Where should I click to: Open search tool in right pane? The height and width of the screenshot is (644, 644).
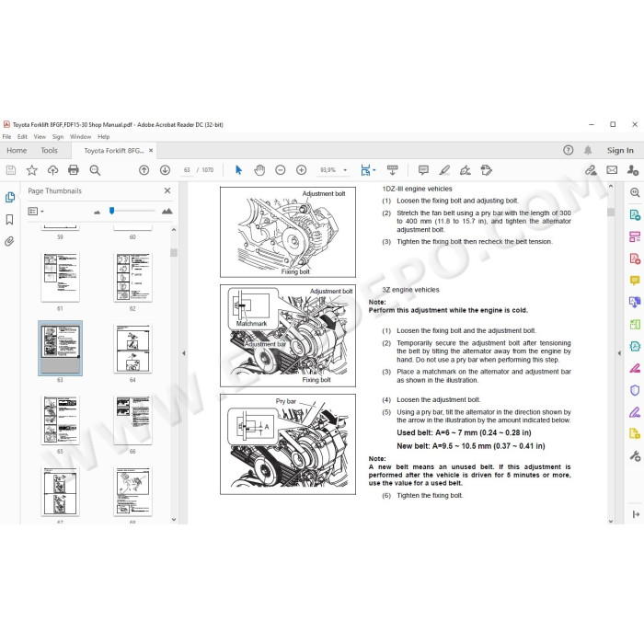point(635,192)
